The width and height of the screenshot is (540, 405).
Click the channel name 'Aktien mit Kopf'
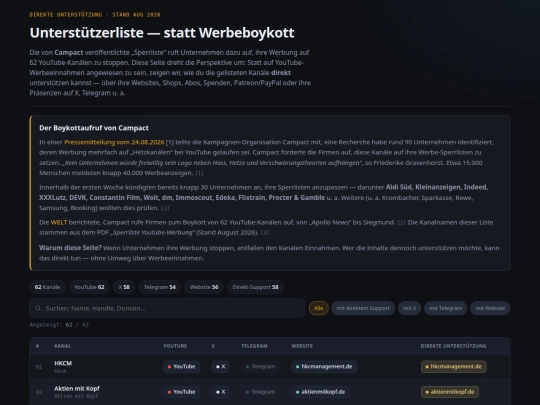[x=77, y=388]
